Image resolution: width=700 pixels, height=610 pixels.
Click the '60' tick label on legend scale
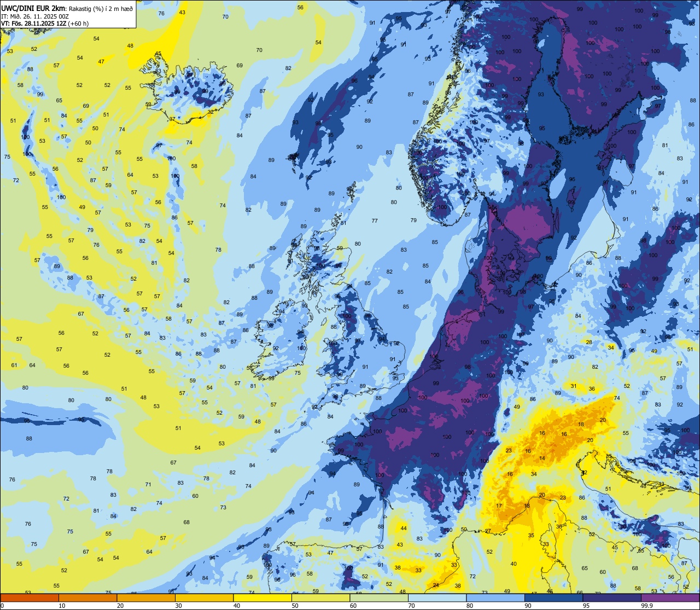pyautogui.click(x=353, y=606)
